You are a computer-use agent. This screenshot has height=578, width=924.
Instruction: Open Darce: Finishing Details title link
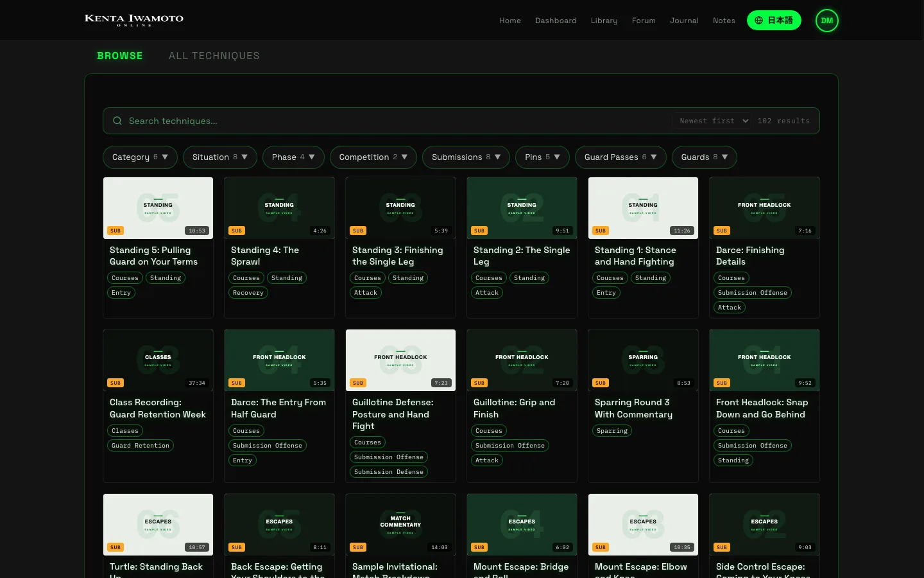tap(750, 256)
